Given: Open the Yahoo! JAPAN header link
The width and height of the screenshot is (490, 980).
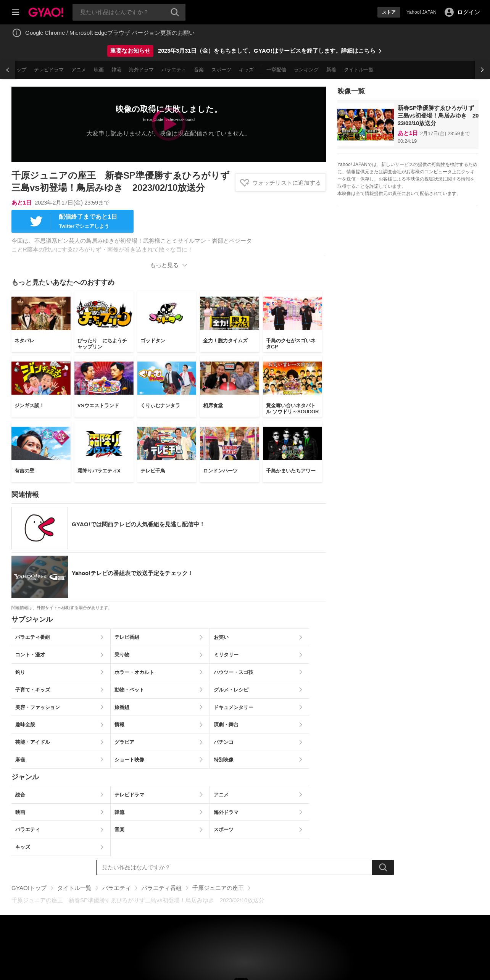Looking at the screenshot, I should 421,12.
